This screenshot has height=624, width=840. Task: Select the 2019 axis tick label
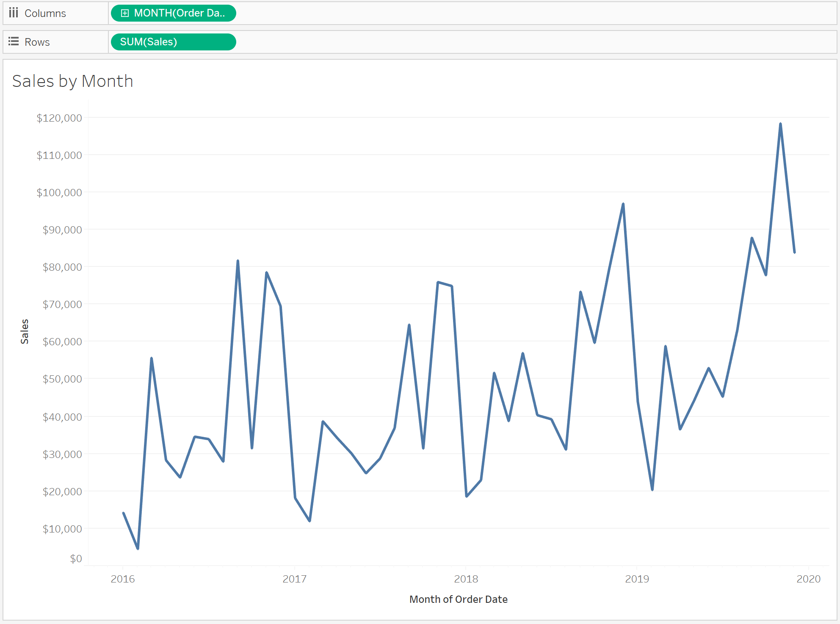(x=637, y=579)
